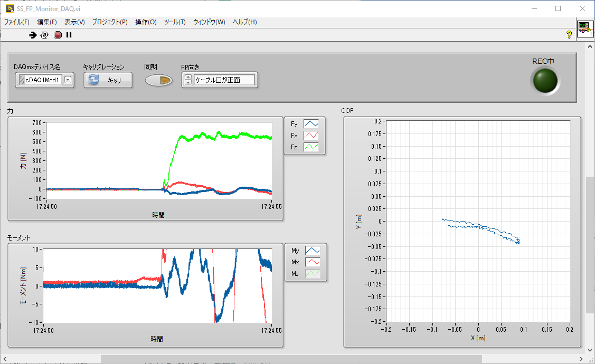Start Run Continuously with the looped arrows icon

44,35
